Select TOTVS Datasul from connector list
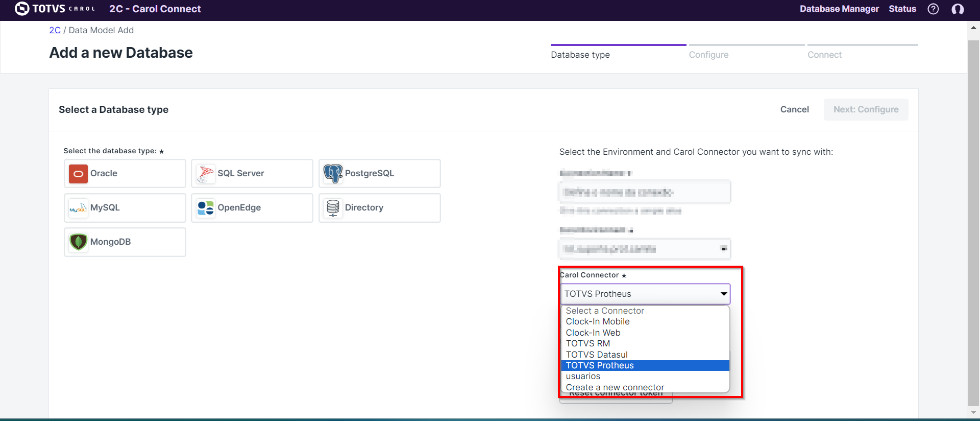 pos(596,355)
